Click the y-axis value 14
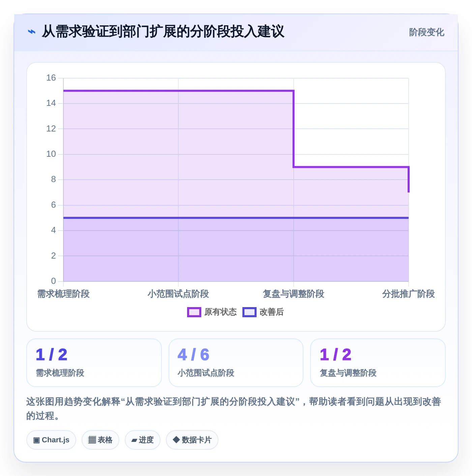The height and width of the screenshot is (476, 472). click(x=51, y=103)
